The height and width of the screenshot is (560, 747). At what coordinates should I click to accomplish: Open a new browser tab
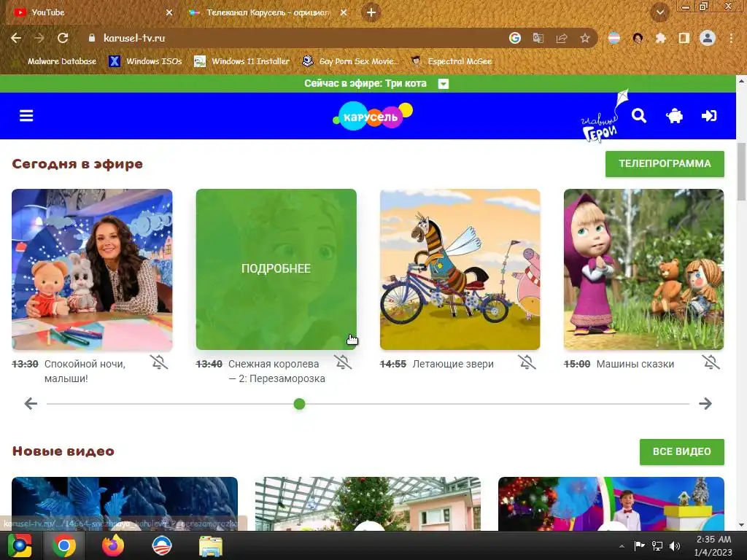click(x=371, y=12)
